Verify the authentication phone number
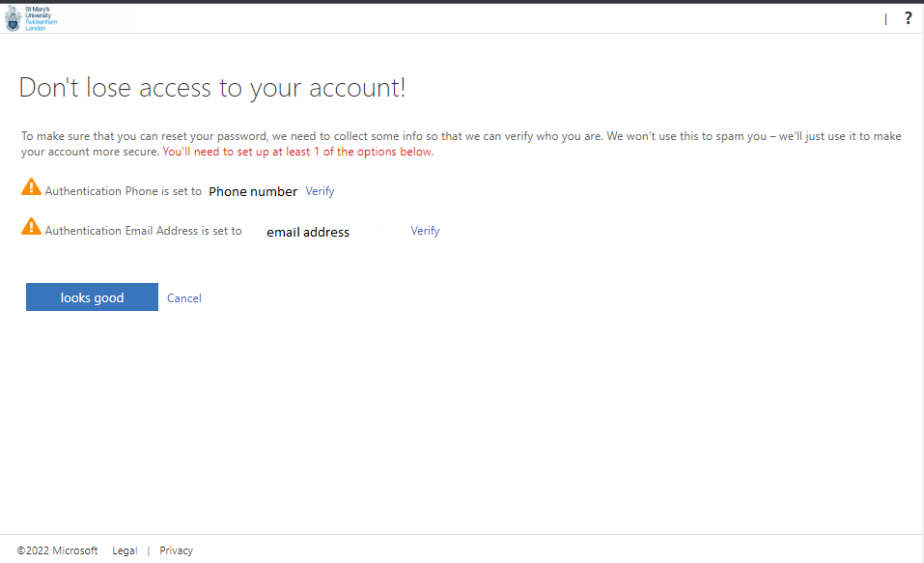924x563 pixels. click(320, 191)
